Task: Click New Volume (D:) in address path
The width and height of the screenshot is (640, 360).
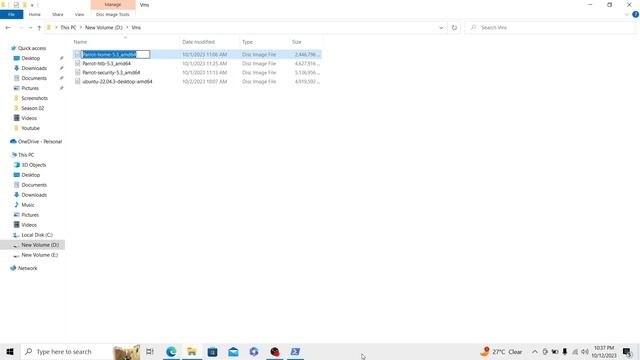Action: tap(104, 27)
